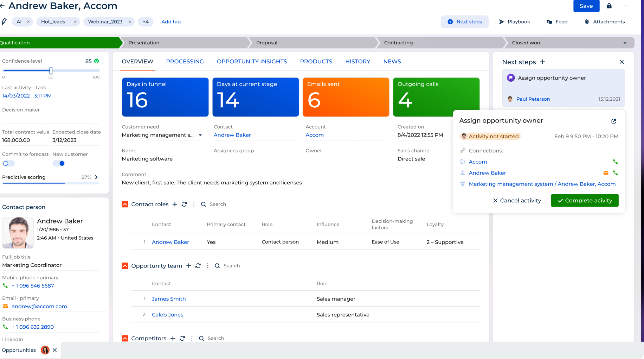Click the Complete activity button
The height and width of the screenshot is (359, 644).
click(584, 201)
